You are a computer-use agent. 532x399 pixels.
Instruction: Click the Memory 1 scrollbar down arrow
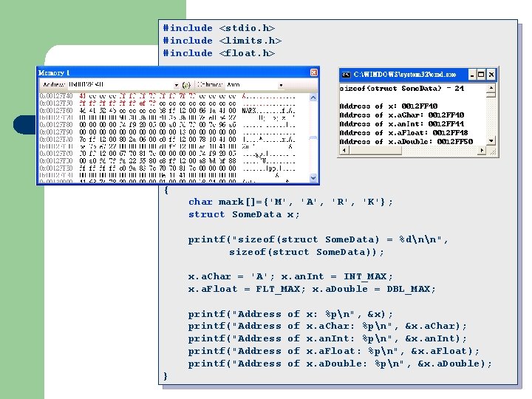tap(313, 177)
